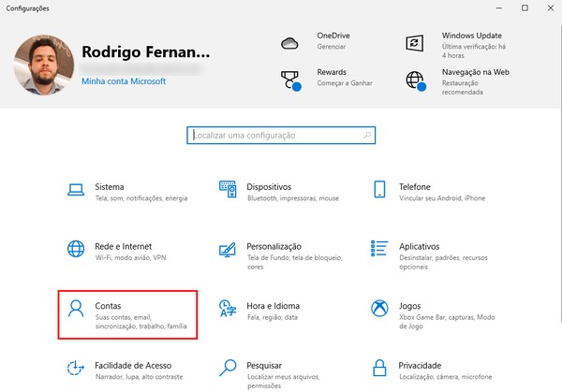Image resolution: width=562 pixels, height=392 pixels.
Task: Click the Pesquisar magnifier icon
Action: pos(228,368)
